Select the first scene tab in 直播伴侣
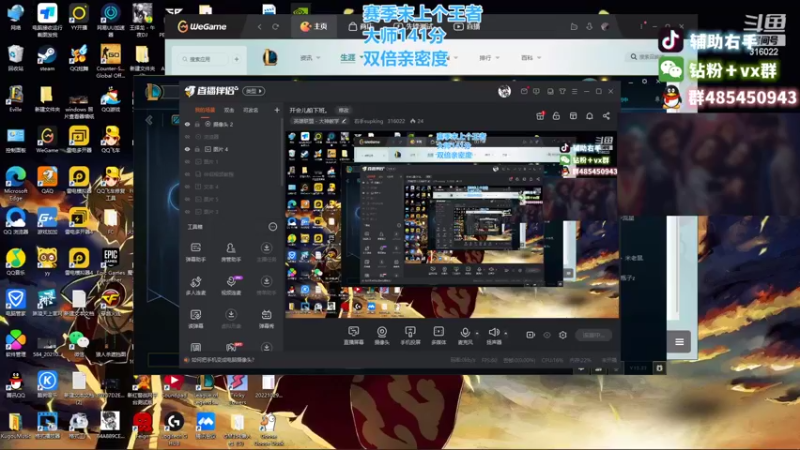 click(205, 110)
